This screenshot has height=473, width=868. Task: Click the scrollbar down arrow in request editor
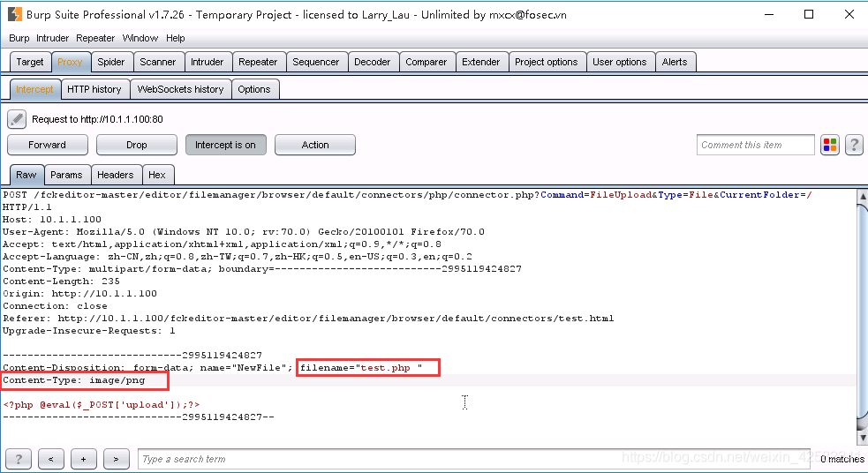[863, 438]
